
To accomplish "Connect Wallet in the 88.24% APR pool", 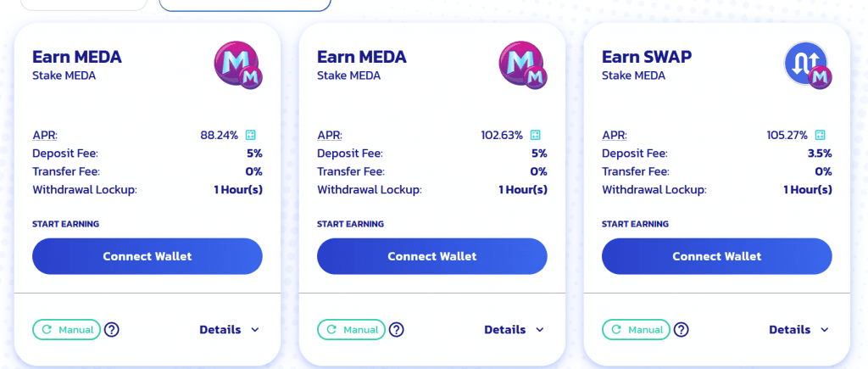I will (x=147, y=256).
